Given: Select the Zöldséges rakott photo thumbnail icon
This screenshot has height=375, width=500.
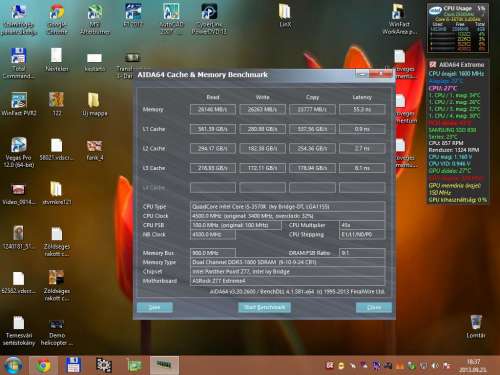Looking at the screenshot, I should (56, 285).
